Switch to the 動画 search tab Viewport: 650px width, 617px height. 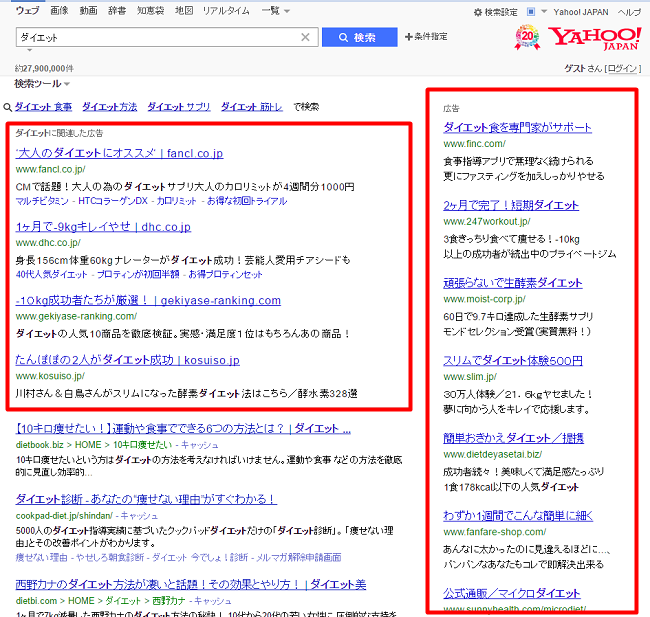pyautogui.click(x=88, y=11)
